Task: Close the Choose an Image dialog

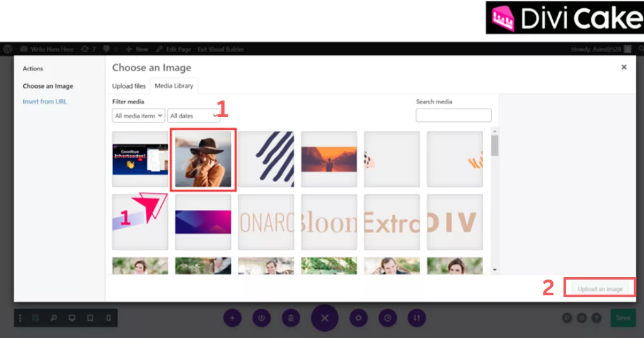Action: click(624, 67)
